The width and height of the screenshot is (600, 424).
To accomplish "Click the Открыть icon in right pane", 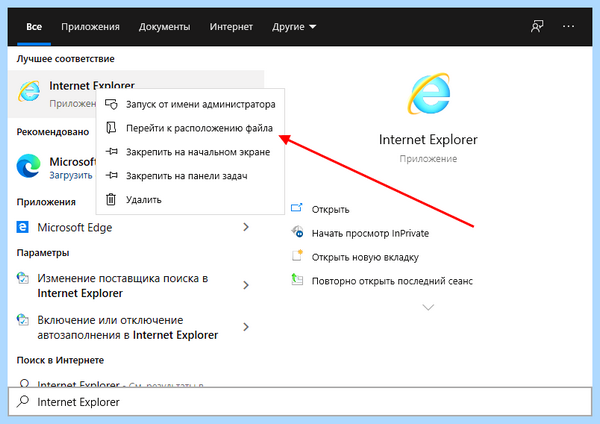I will click(297, 208).
